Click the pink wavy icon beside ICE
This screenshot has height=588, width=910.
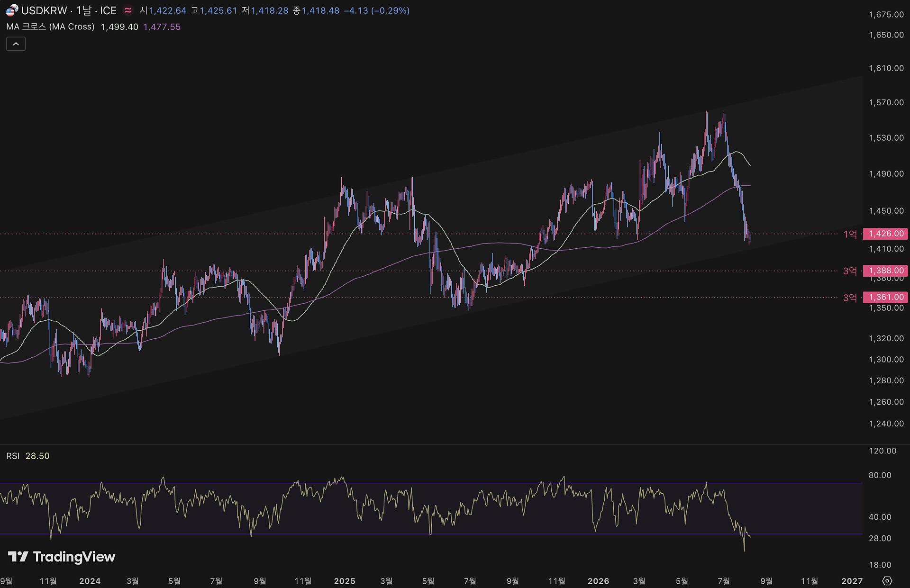[128, 10]
